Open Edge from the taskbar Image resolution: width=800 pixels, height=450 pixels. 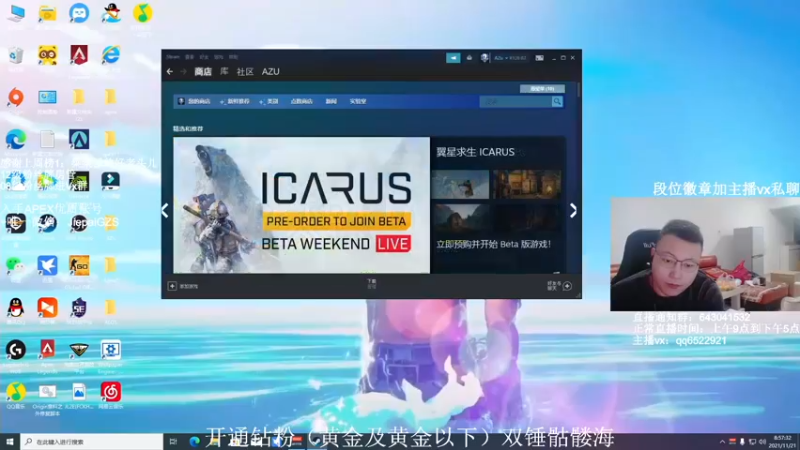pos(194,442)
